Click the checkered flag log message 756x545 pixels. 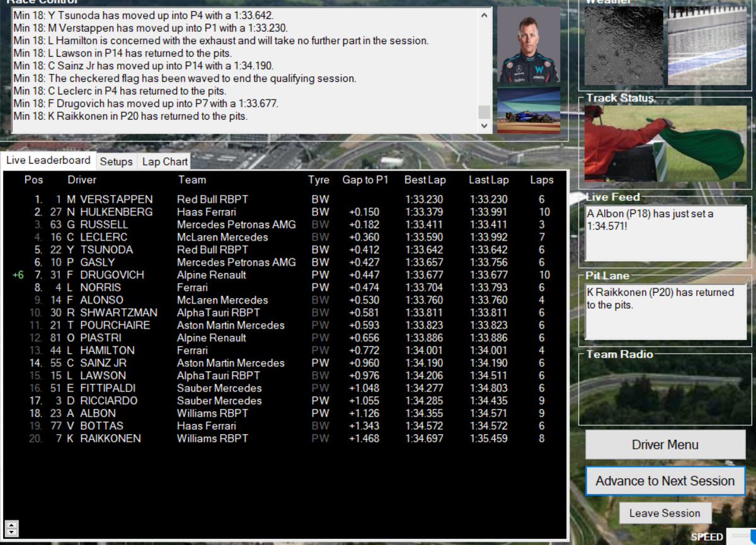185,79
